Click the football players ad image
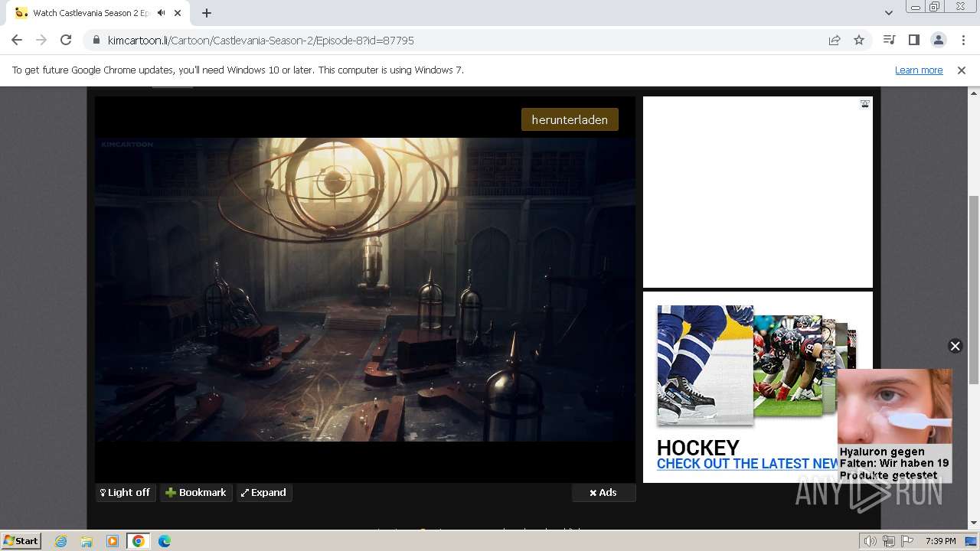980x551 pixels. 788,366
